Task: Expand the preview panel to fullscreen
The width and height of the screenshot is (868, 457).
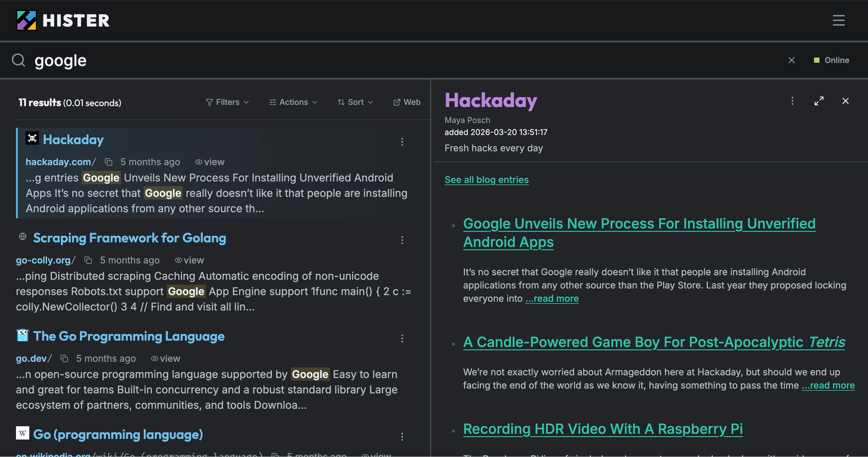Action: click(819, 101)
